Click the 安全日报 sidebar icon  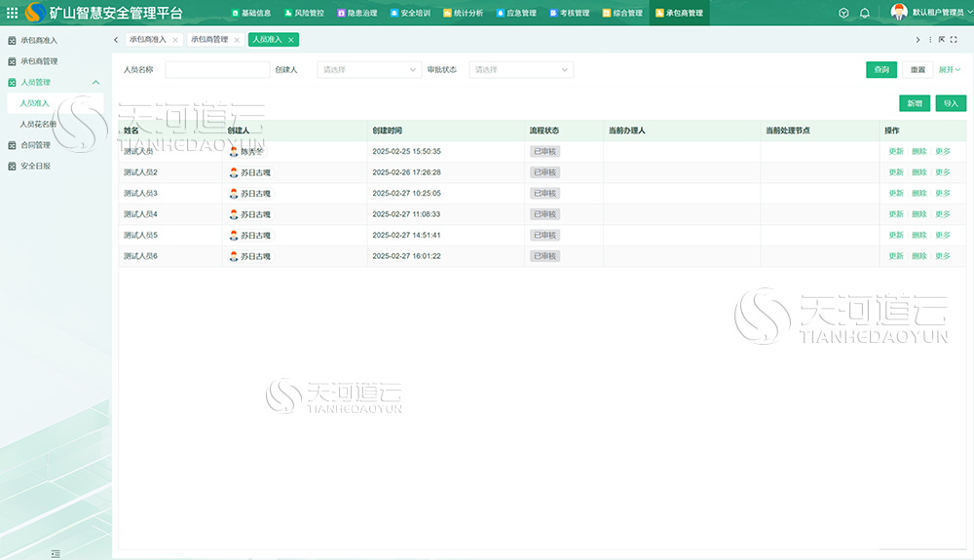coord(12,167)
